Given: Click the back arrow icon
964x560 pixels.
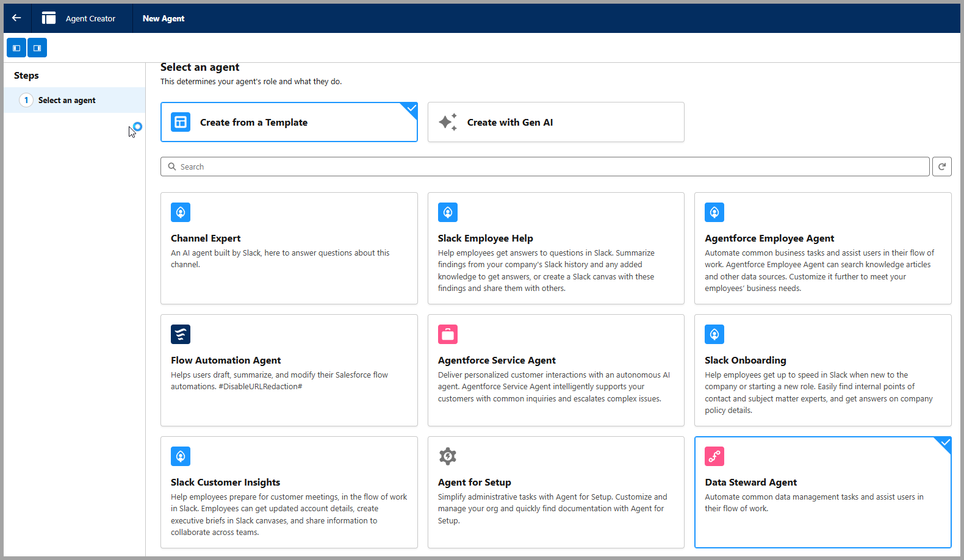Looking at the screenshot, I should 16,18.
